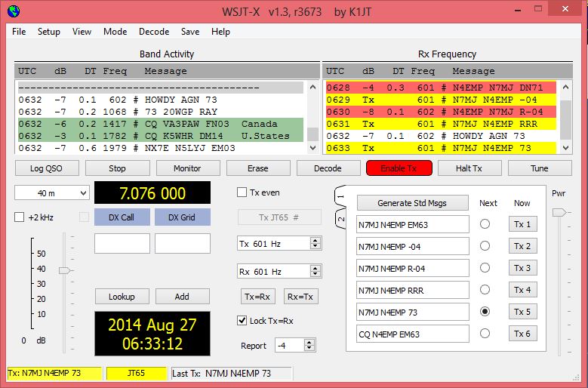Adjust the Pwr slider handle

click(559, 213)
